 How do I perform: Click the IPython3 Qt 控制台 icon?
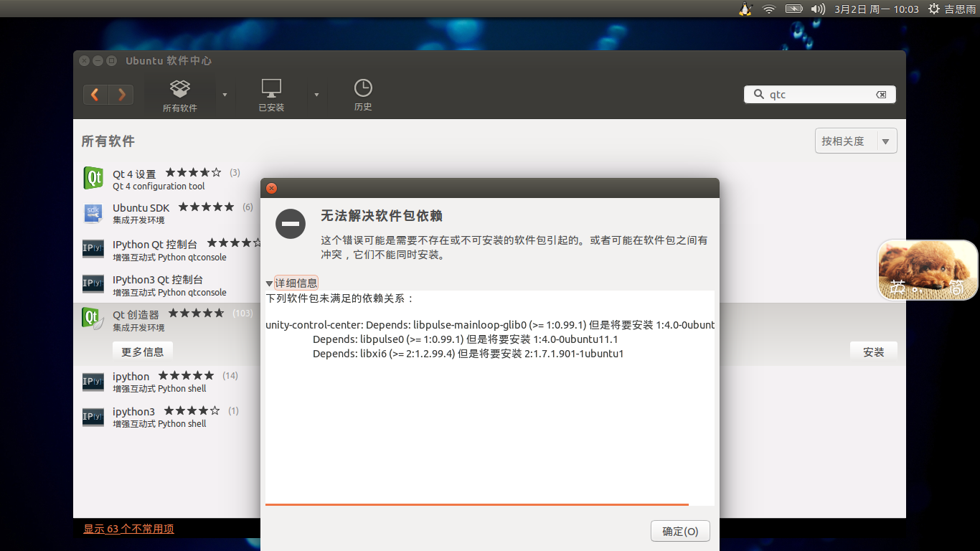click(x=93, y=283)
